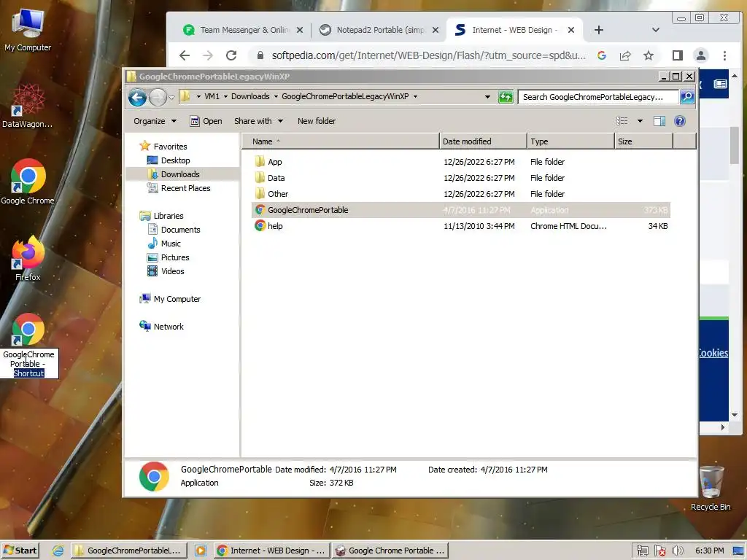
Task: Click the Start button
Action: tap(20, 551)
